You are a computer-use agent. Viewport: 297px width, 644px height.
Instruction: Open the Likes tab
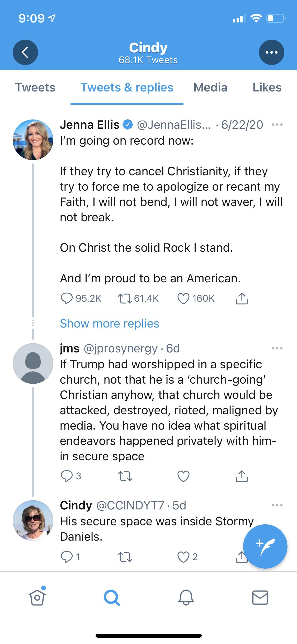[267, 88]
